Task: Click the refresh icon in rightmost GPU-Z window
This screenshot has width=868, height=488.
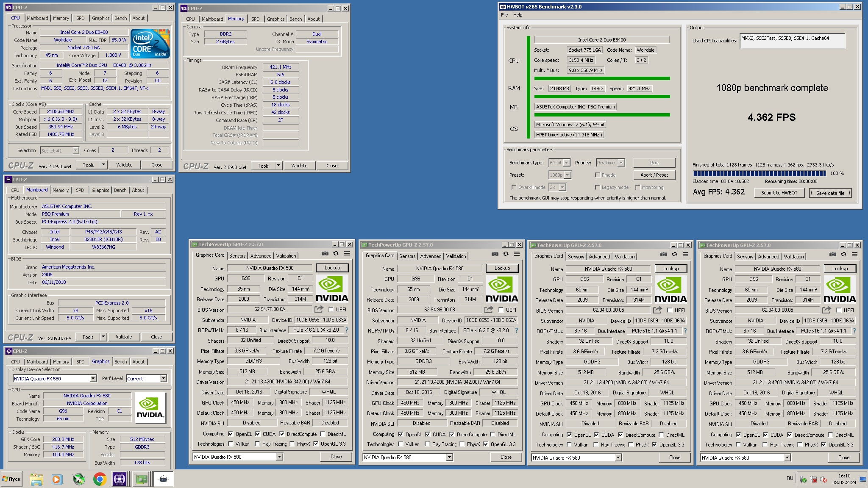Action: (x=843, y=255)
